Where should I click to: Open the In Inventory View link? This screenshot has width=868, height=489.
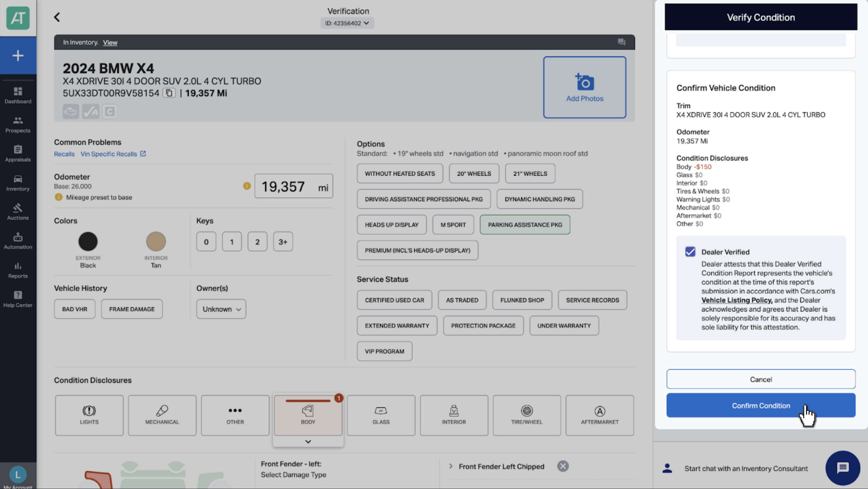coord(110,42)
